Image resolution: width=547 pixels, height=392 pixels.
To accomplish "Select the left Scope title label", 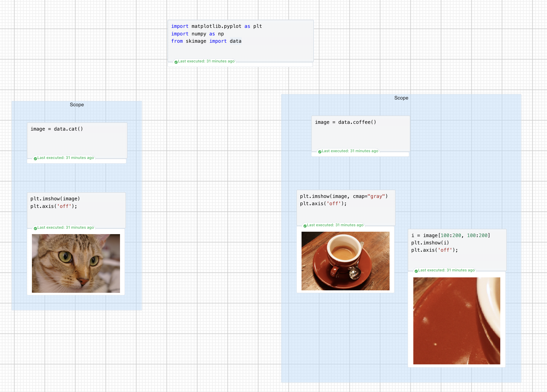I will [x=77, y=105].
